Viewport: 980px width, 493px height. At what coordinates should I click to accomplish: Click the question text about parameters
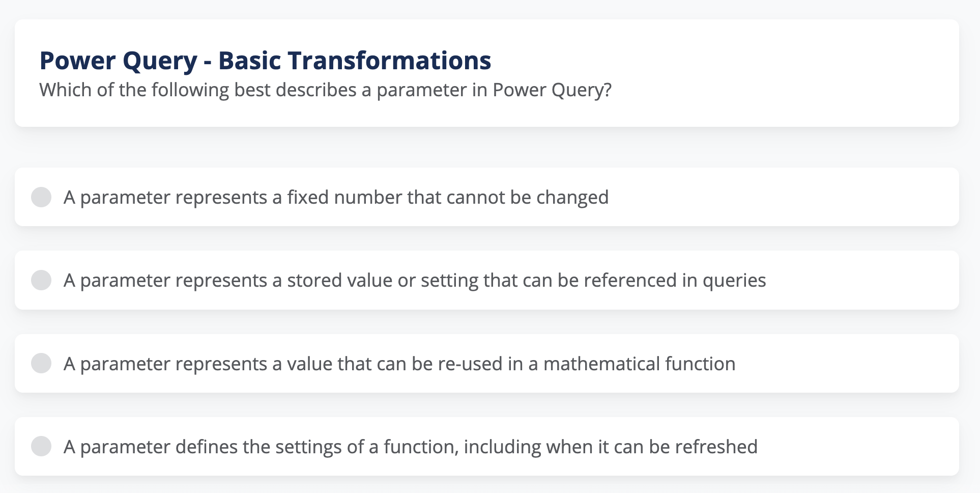(325, 90)
